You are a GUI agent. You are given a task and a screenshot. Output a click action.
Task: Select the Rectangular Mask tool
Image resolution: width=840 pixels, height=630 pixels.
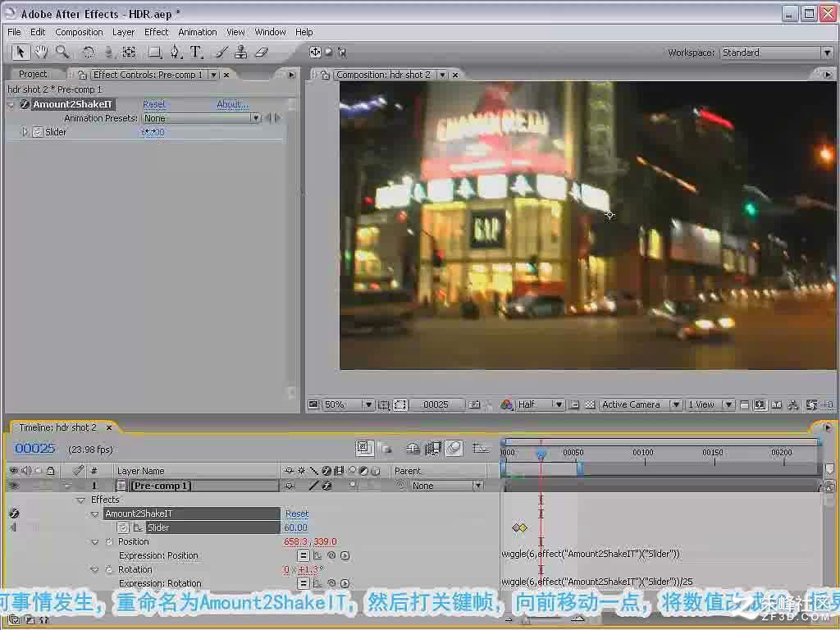click(155, 52)
